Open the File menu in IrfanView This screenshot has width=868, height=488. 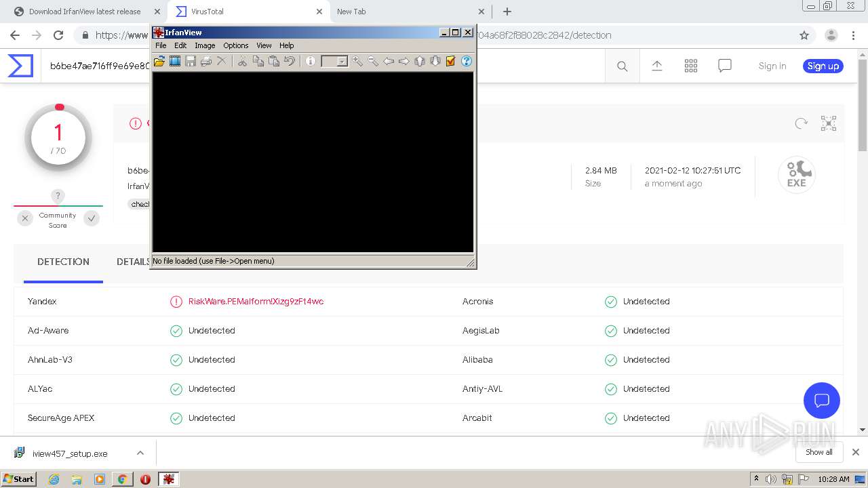click(161, 45)
